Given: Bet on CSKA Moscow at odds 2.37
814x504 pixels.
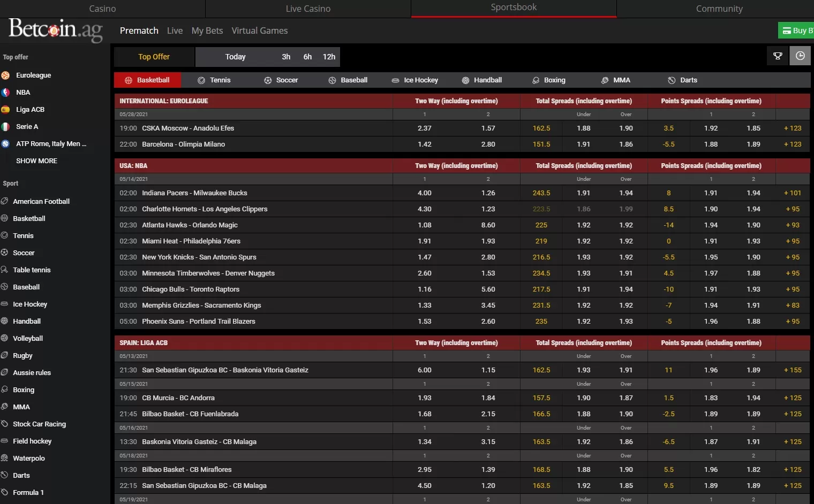Looking at the screenshot, I should pos(425,128).
